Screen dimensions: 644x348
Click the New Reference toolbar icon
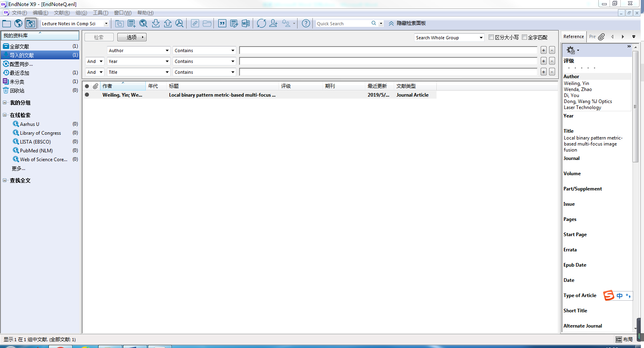click(131, 24)
